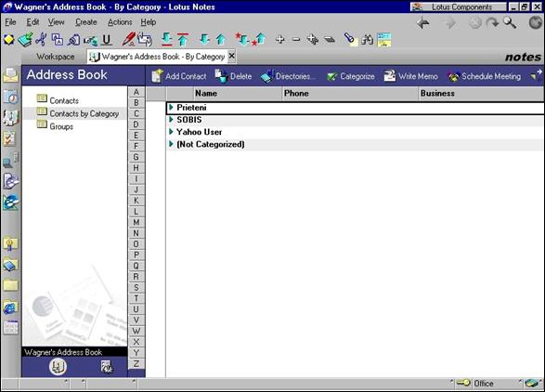The image size is (545, 392).
Task: Jump to letter W in index
Action: point(136,331)
